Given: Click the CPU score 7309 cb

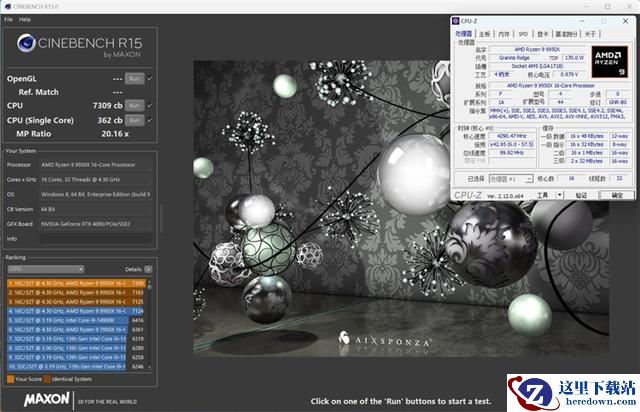Looking at the screenshot, I should tap(107, 105).
